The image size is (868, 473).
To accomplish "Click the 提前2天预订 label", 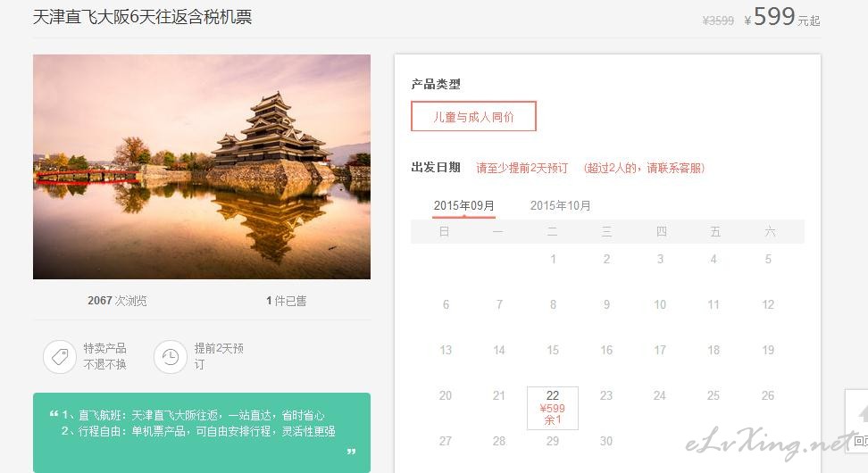I will pyautogui.click(x=219, y=356).
